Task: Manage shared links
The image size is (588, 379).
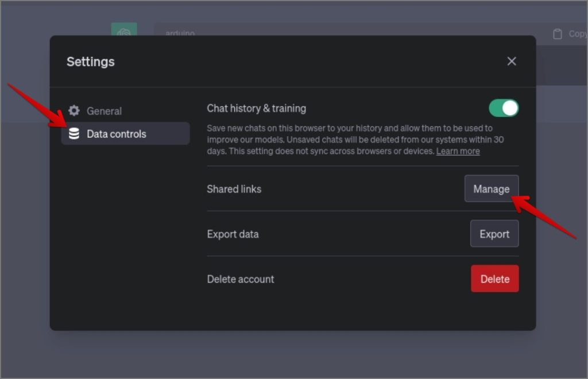Action: 492,188
